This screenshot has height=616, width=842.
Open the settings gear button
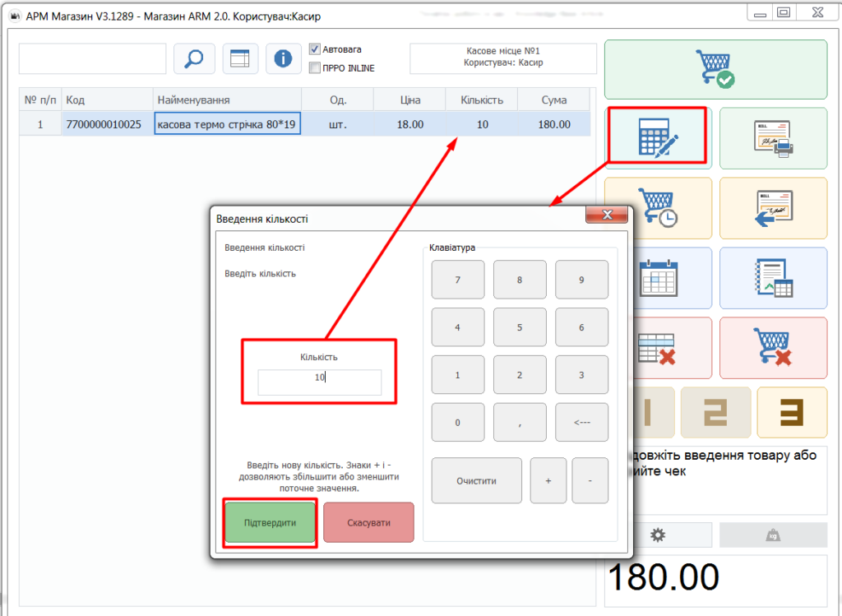click(x=658, y=535)
